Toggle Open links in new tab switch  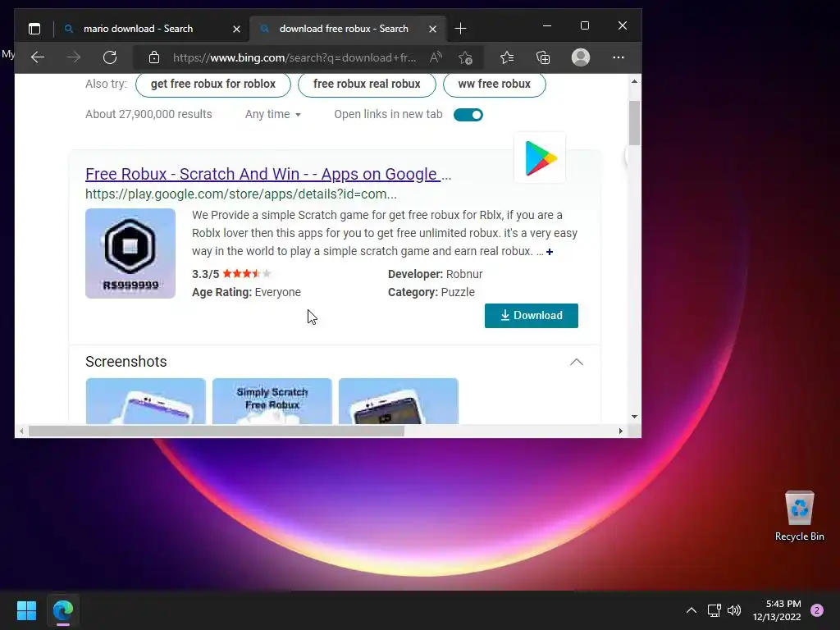[x=468, y=115]
